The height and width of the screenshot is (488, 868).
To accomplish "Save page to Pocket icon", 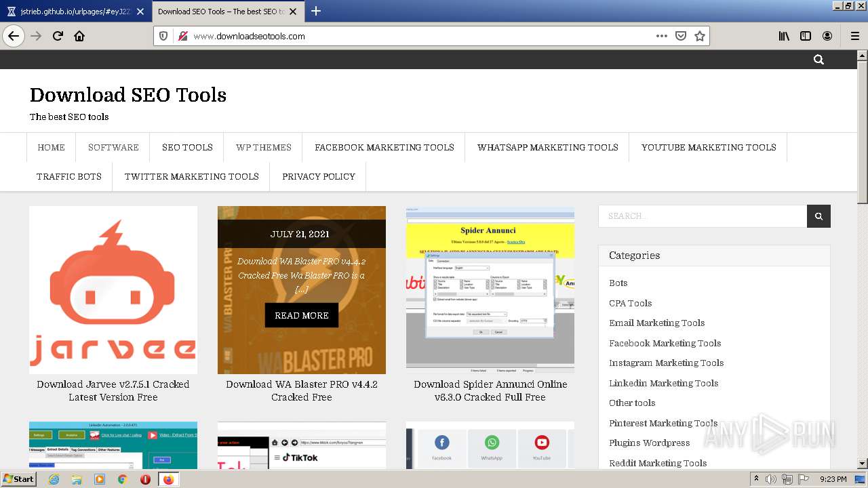I will click(x=681, y=36).
